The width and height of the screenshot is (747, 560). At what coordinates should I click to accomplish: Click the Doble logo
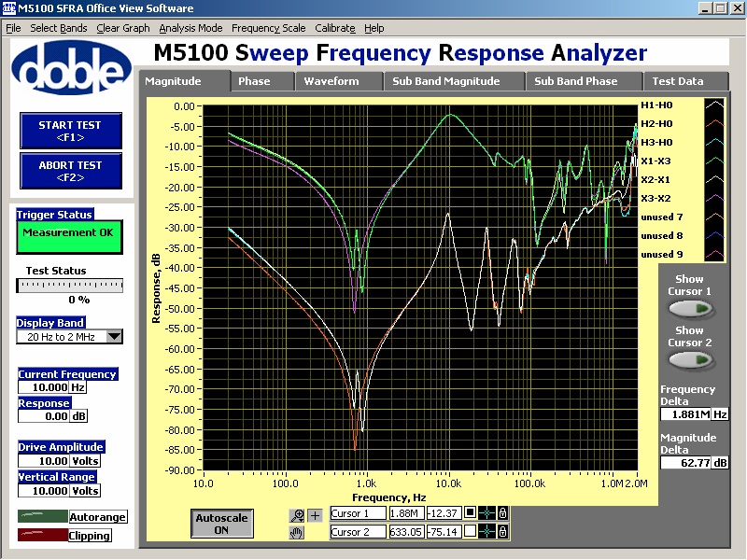(72, 67)
